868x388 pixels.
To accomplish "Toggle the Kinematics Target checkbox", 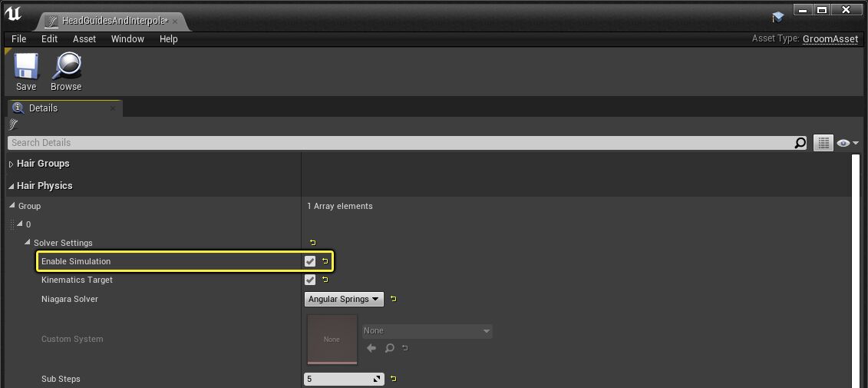I will pos(310,280).
